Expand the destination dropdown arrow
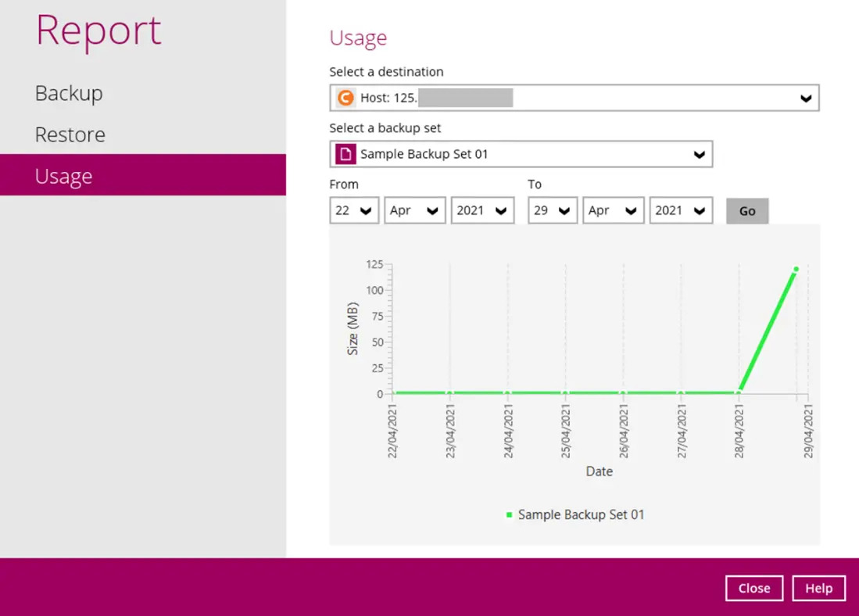 point(806,98)
